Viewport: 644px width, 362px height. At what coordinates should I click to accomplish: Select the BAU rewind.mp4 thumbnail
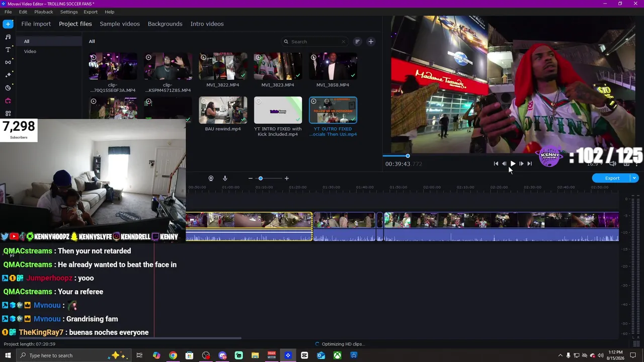point(223,110)
